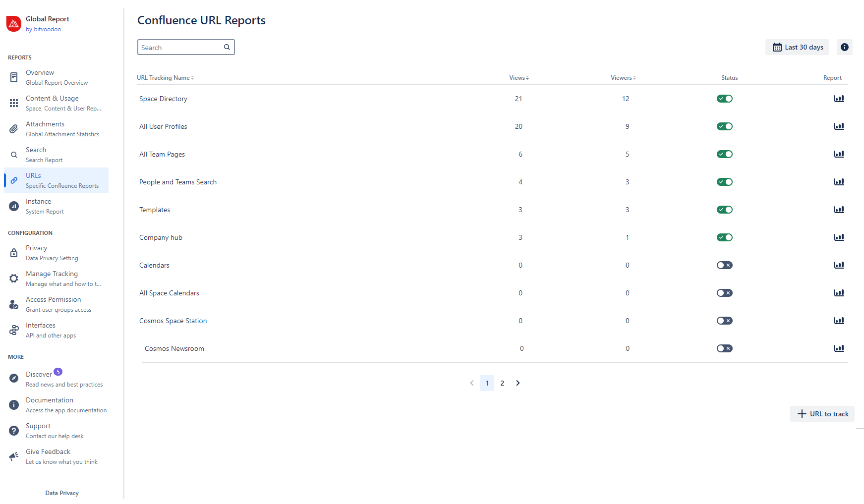
Task: Click the URL to track button
Action: [822, 414]
